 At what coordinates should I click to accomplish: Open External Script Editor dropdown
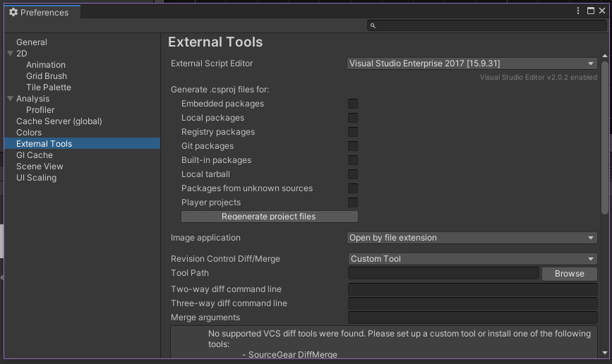[472, 63]
